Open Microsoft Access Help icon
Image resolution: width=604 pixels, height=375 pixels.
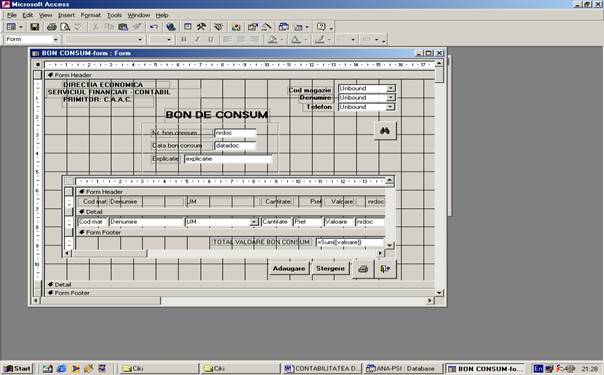tap(320, 27)
